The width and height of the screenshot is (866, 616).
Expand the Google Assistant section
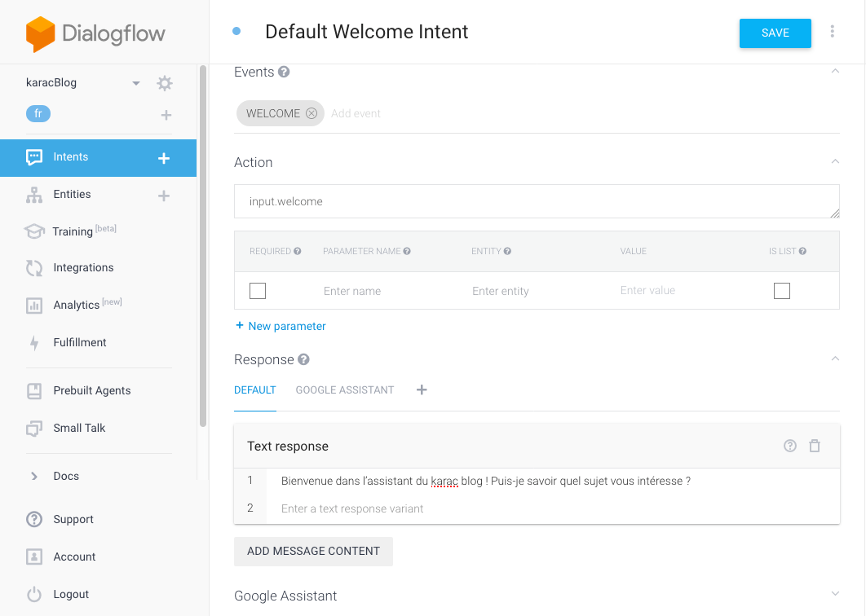(x=835, y=594)
